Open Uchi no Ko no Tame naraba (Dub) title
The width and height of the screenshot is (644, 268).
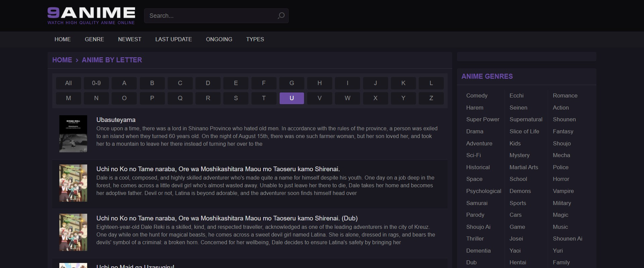click(x=227, y=218)
